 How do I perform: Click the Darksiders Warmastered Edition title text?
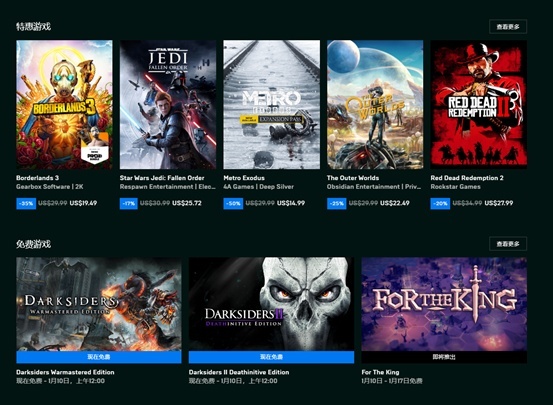coord(65,372)
